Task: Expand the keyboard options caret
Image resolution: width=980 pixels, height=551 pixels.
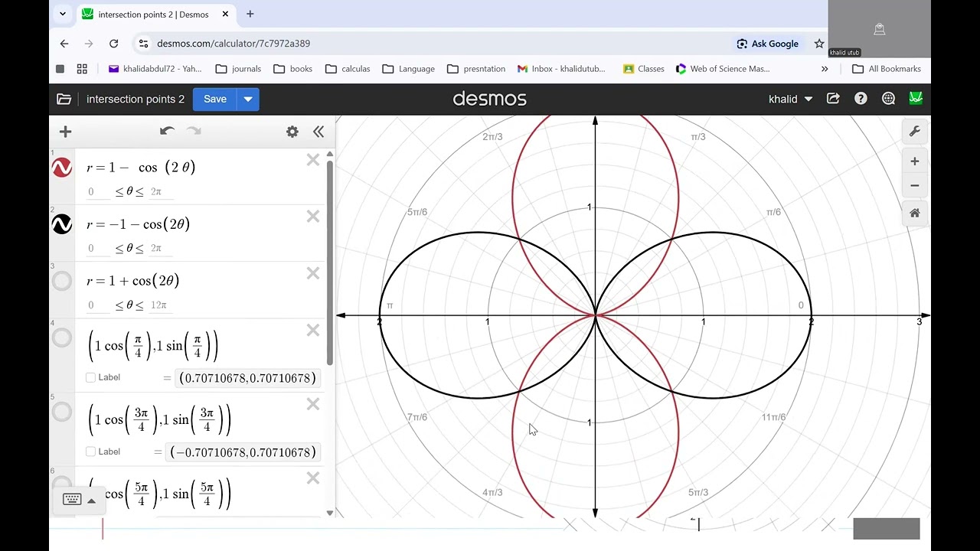Action: (x=91, y=500)
